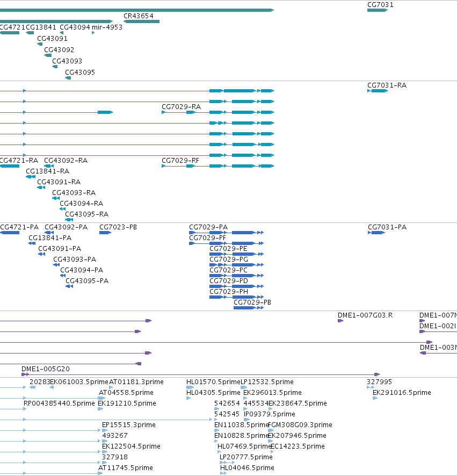
Task: Click the EK238647.5prime EST label
Action: pyautogui.click(x=298, y=403)
